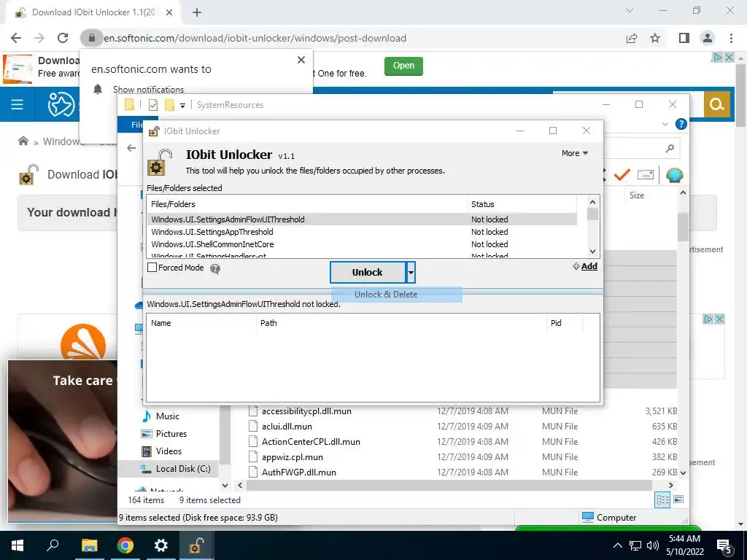Expand the Explorer ribbon chevron
This screenshot has height=560, width=747.
pos(665,124)
